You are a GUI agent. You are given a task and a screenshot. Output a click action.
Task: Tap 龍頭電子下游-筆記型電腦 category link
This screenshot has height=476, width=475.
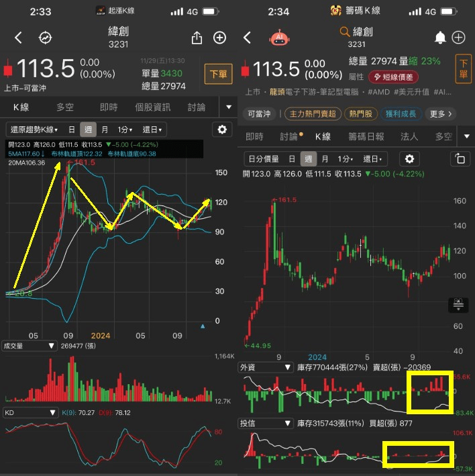(x=313, y=92)
